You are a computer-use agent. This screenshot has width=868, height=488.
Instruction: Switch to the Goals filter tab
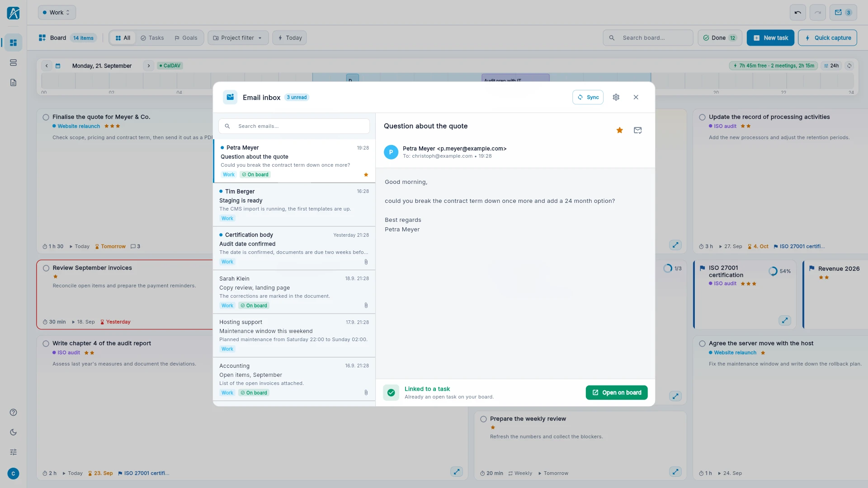186,38
